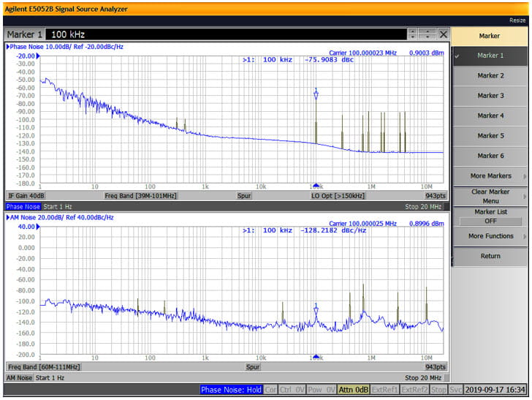Edit the 100 kHz marker entry field
Viewport: 532px width, 400px height.
[226, 34]
